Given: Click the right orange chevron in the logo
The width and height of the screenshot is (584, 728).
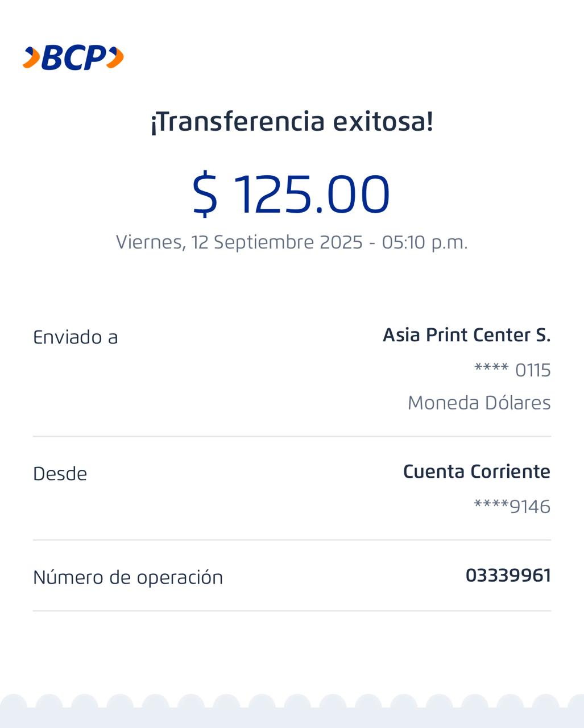Looking at the screenshot, I should [115, 57].
